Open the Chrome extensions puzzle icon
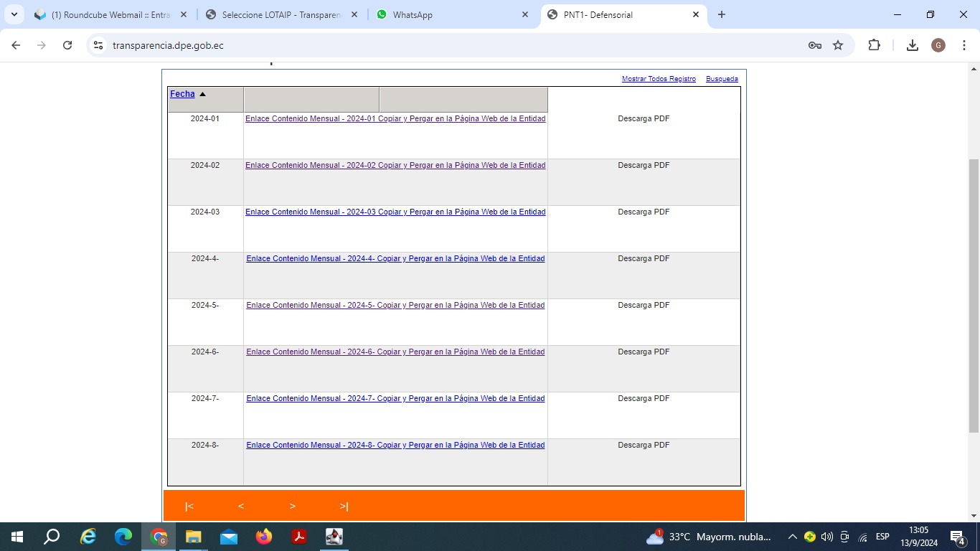The width and height of the screenshot is (980, 551). [874, 45]
